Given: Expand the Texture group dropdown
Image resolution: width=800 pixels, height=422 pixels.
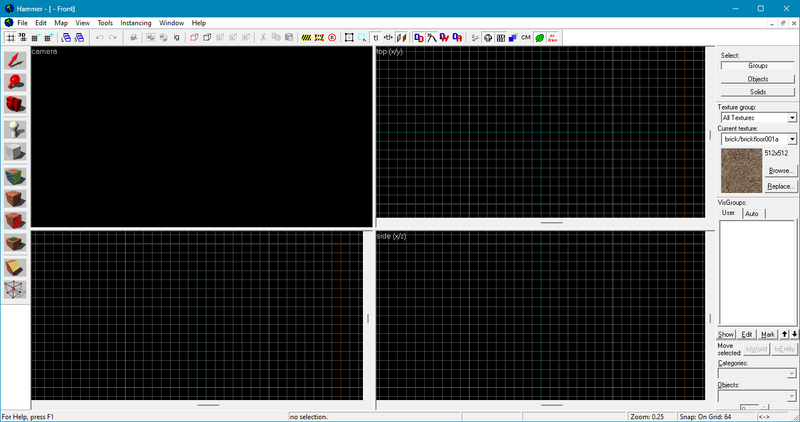Looking at the screenshot, I should tap(791, 118).
